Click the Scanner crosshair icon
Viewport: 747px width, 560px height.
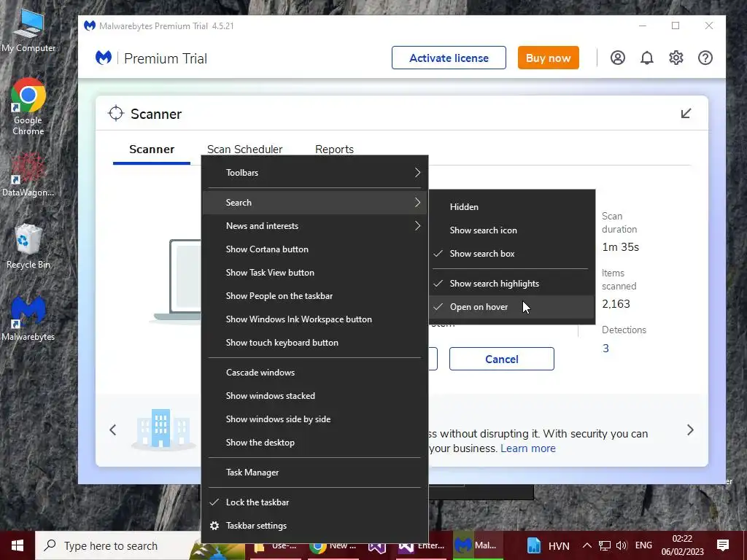[116, 113]
